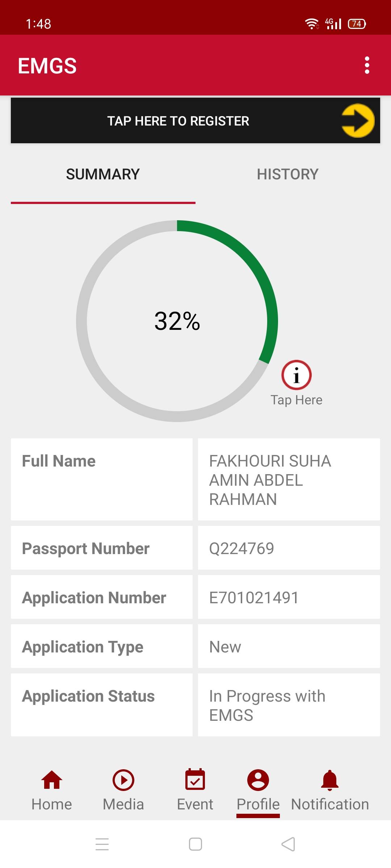The image size is (391, 868).
Task: Tap the red info icon
Action: (296, 375)
